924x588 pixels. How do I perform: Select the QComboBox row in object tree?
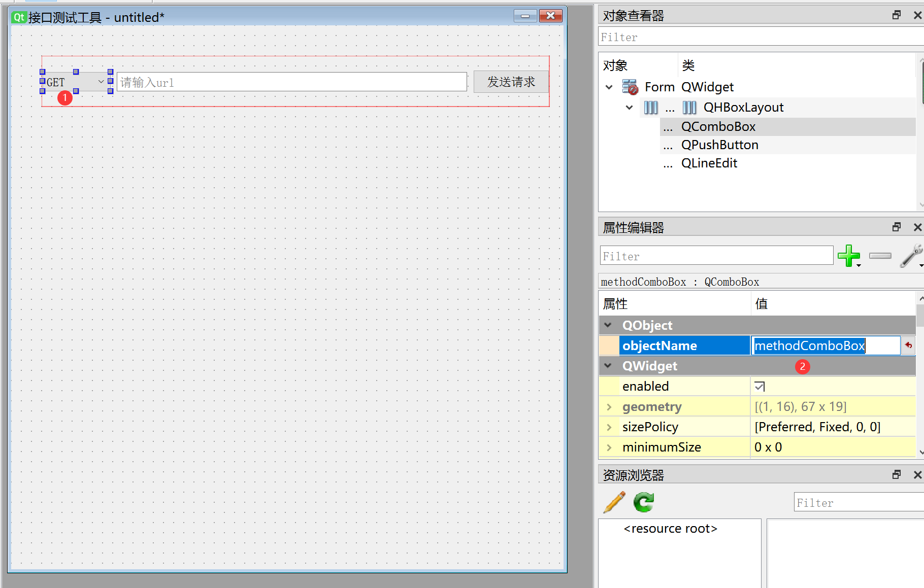(787, 127)
